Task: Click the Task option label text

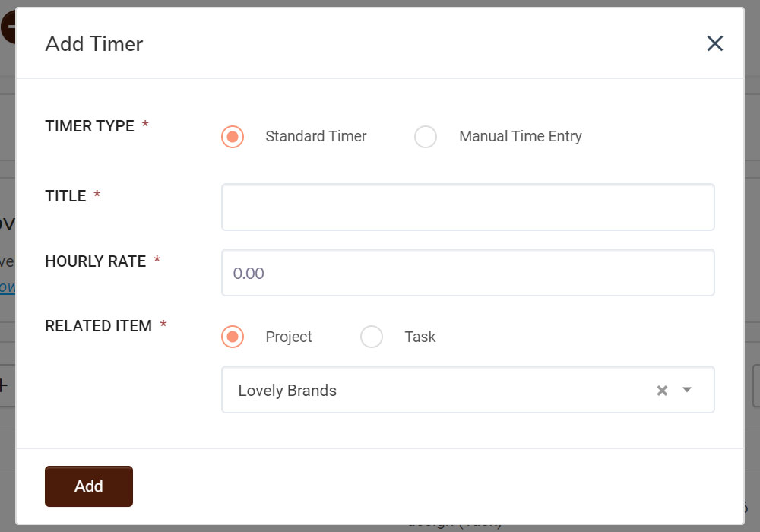Action: (420, 337)
